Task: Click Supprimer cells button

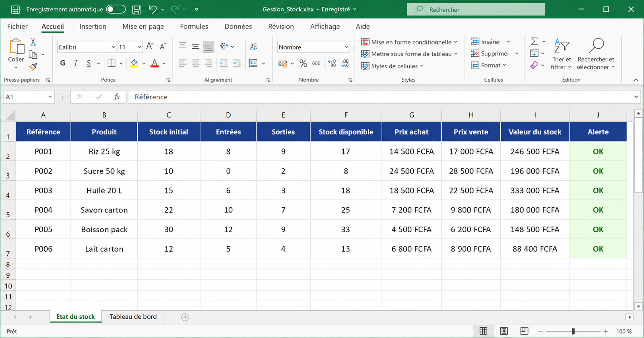Action: click(x=490, y=54)
